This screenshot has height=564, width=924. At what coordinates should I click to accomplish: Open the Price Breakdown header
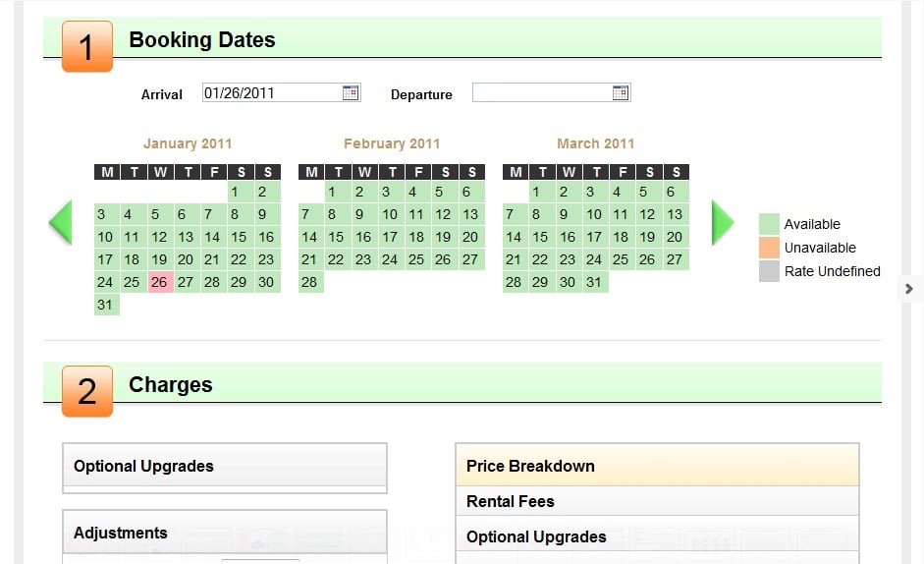(x=657, y=466)
